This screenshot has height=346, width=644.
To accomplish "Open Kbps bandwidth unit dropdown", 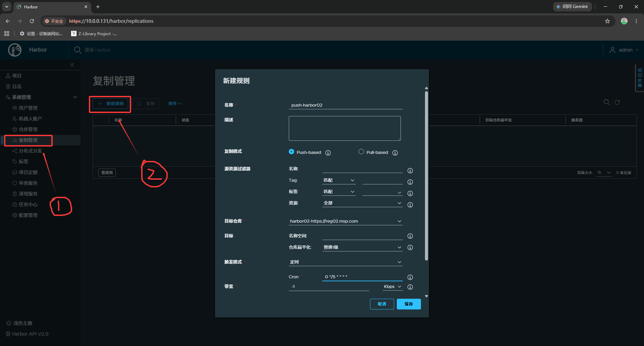I will tap(392, 287).
